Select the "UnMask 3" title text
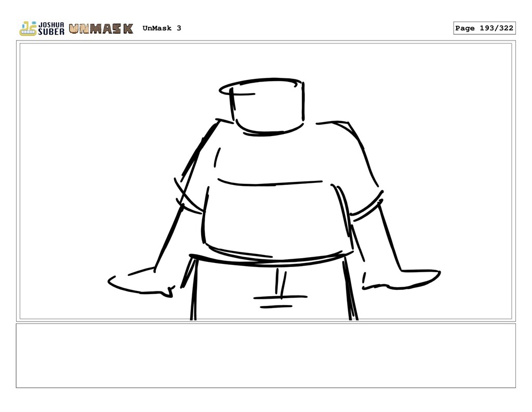 tap(162, 28)
